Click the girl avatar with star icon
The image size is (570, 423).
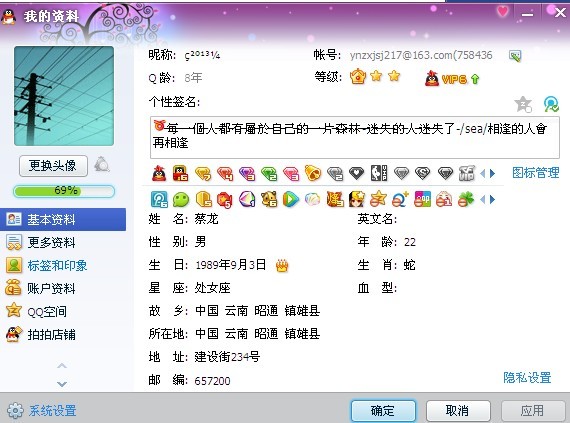click(357, 199)
